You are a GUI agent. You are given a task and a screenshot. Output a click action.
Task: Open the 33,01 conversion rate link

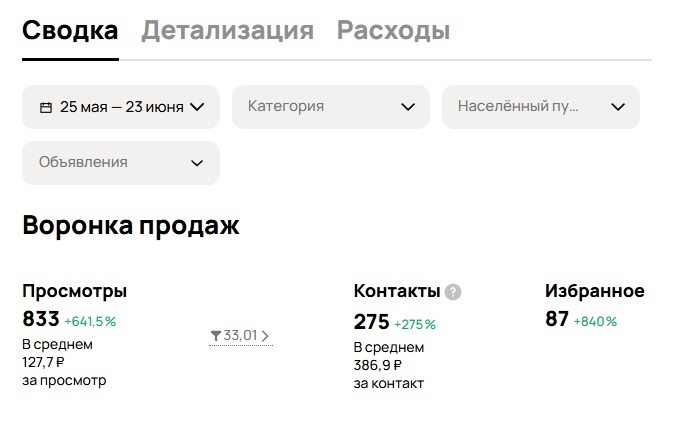tap(240, 336)
